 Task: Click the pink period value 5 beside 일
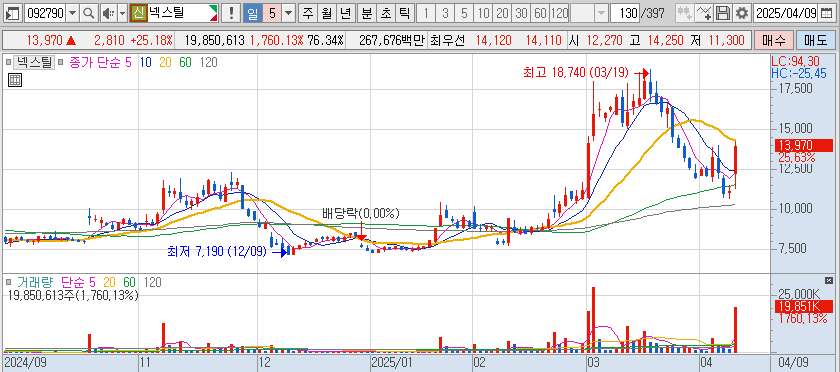272,13
